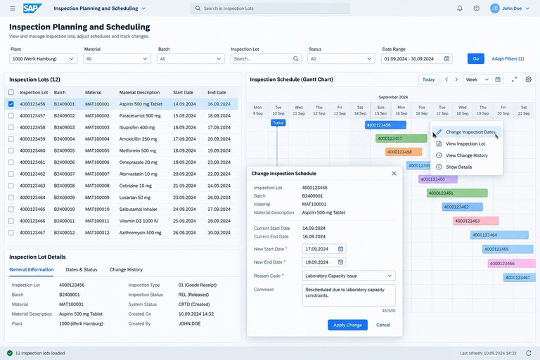The width and height of the screenshot is (540, 360).
Task: Click Paracetamol 500 mg table cell
Action: click(x=140, y=116)
